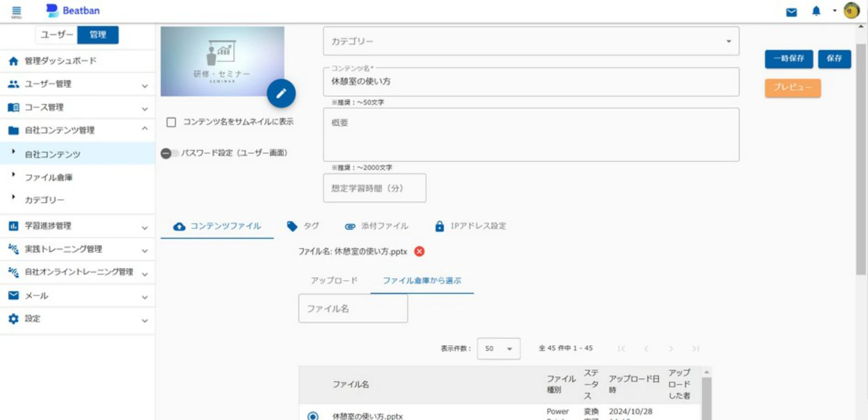Click the user avatar in header

coord(852,11)
